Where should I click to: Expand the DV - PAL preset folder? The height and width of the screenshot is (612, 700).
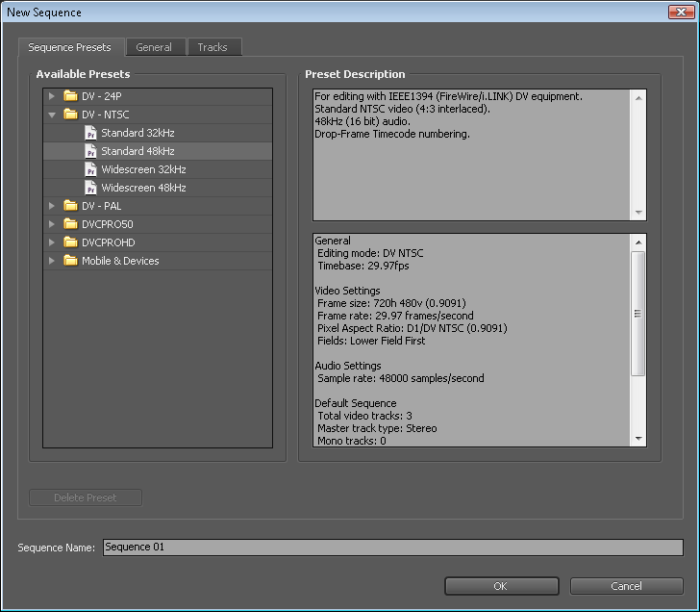coord(52,206)
